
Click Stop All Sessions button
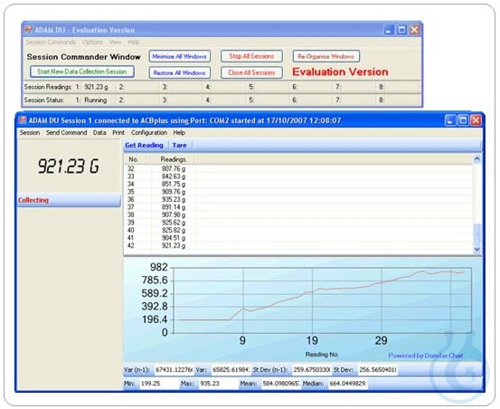click(x=252, y=56)
